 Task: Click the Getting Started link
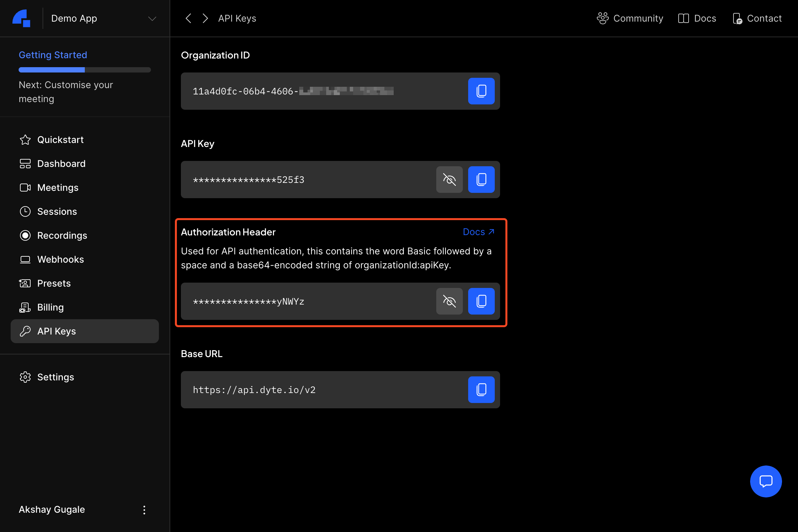[53, 55]
